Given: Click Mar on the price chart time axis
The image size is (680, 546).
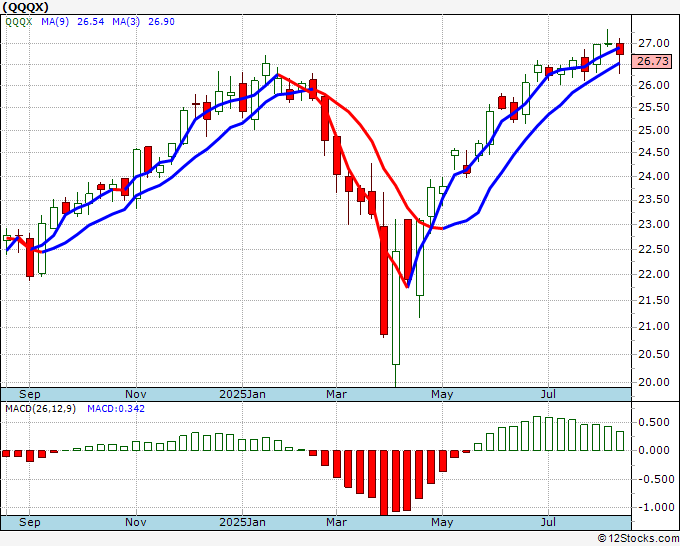Looking at the screenshot, I should 337,394.
